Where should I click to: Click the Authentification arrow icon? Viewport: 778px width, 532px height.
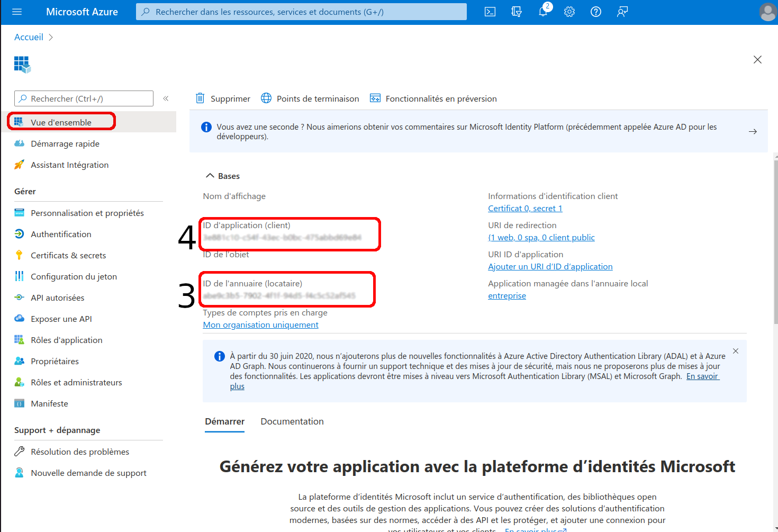tap(20, 234)
